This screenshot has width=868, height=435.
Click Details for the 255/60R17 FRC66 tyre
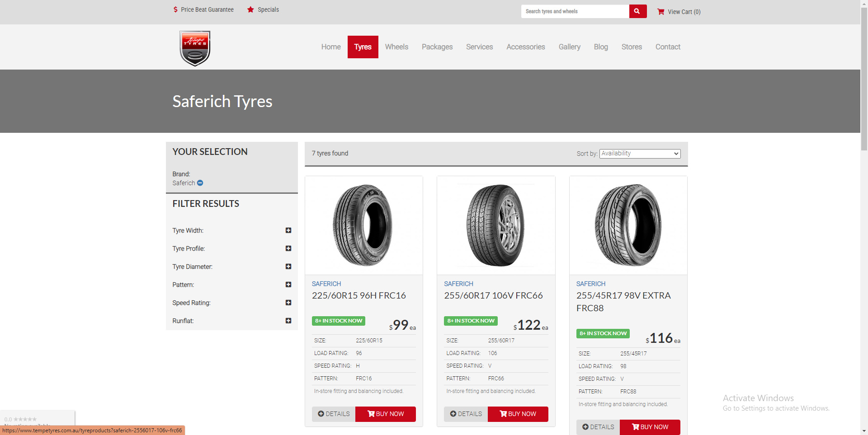466,414
